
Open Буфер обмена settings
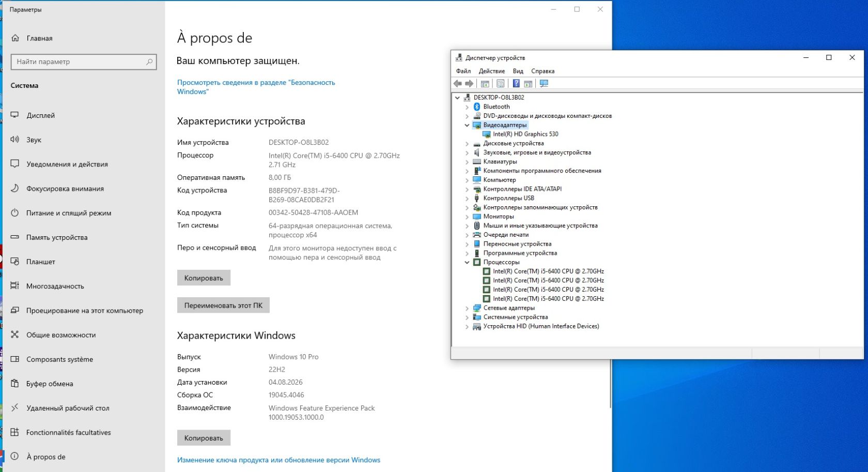click(50, 384)
